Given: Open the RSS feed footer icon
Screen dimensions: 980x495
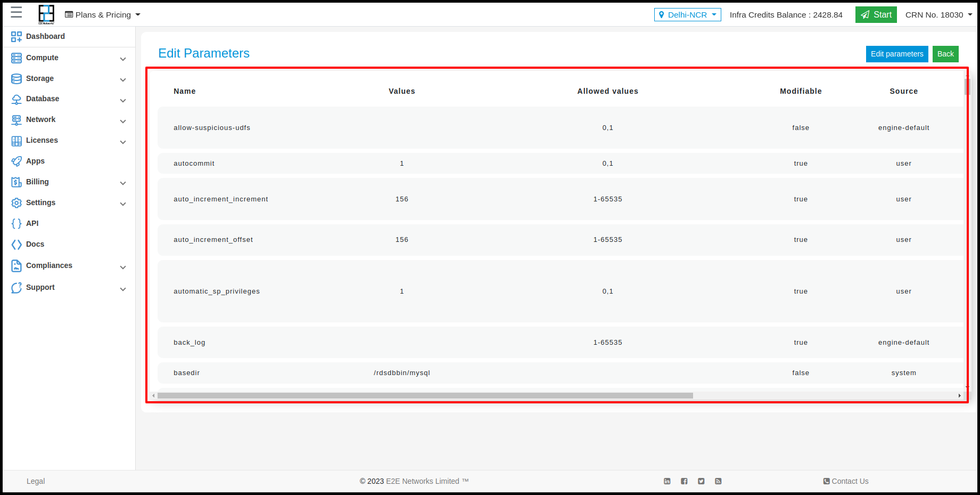Looking at the screenshot, I should (x=718, y=481).
